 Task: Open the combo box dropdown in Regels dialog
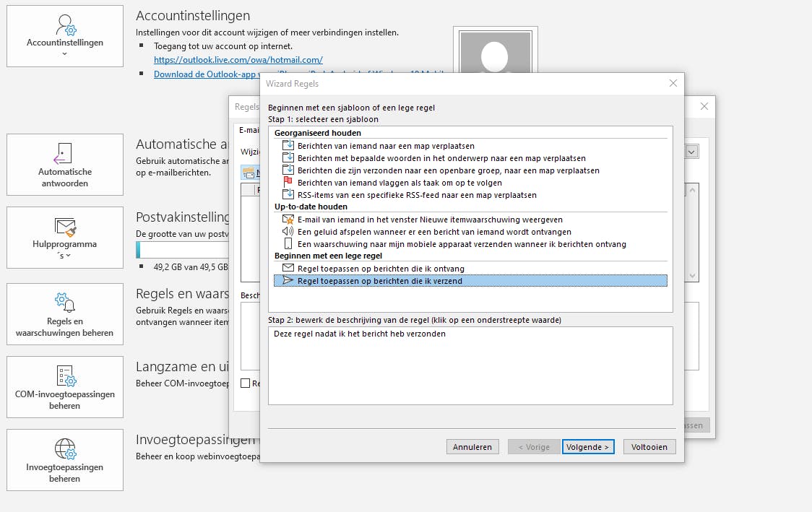(691, 152)
